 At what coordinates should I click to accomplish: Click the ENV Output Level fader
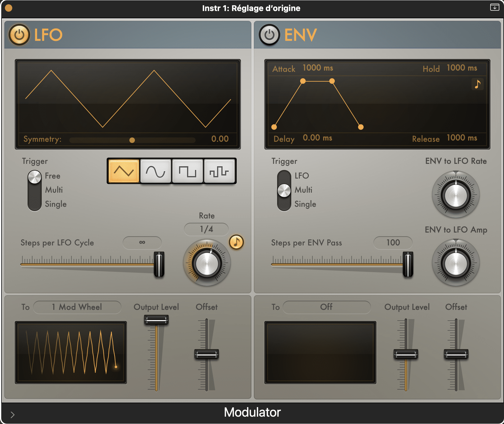[406, 354]
